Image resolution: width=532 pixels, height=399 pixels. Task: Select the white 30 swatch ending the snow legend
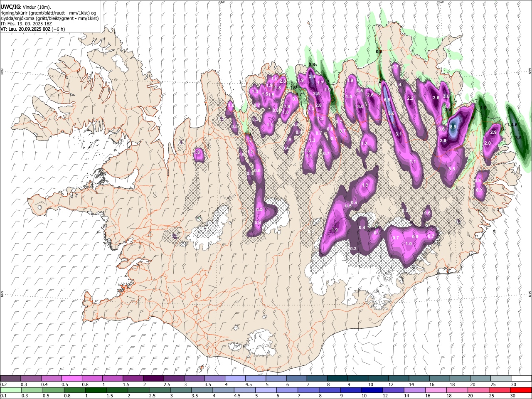click(x=521, y=379)
